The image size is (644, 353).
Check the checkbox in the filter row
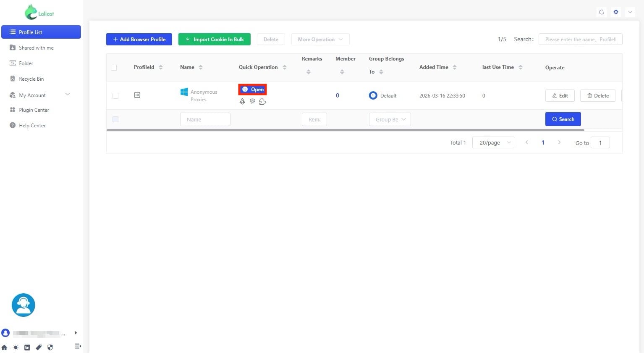115,119
